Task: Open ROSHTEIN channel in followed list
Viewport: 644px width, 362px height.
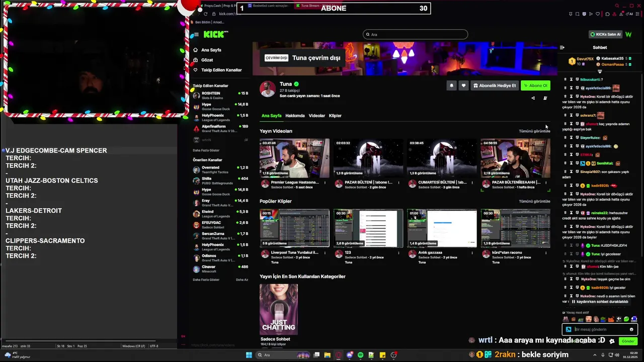Action: coord(220,95)
